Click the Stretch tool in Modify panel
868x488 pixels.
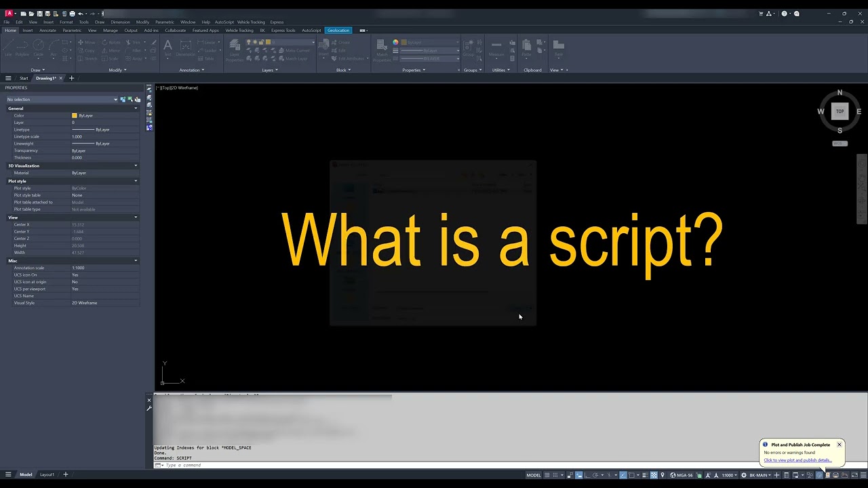coord(88,58)
